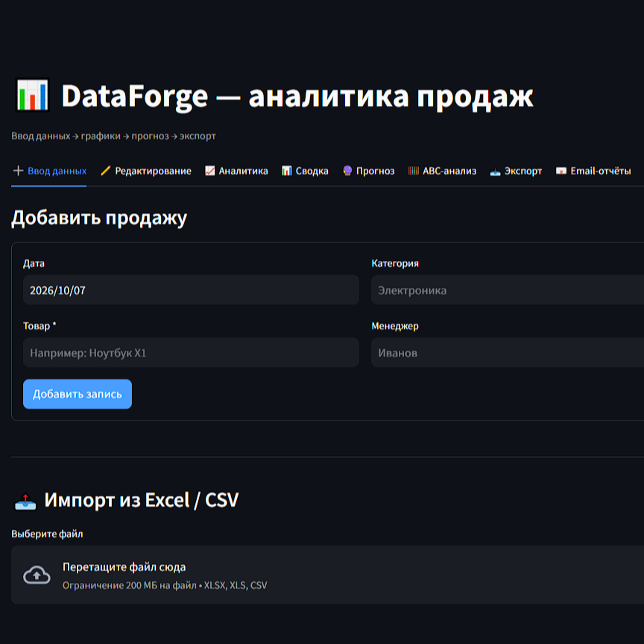Image resolution: width=644 pixels, height=644 pixels.
Task: Click the text Ограничение 200 МБ на файл
Action: 130,585
